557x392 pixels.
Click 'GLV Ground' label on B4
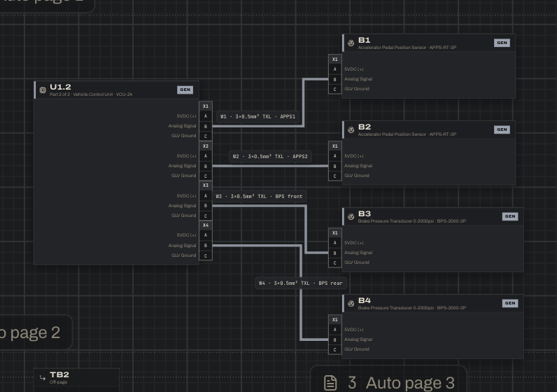coord(357,349)
